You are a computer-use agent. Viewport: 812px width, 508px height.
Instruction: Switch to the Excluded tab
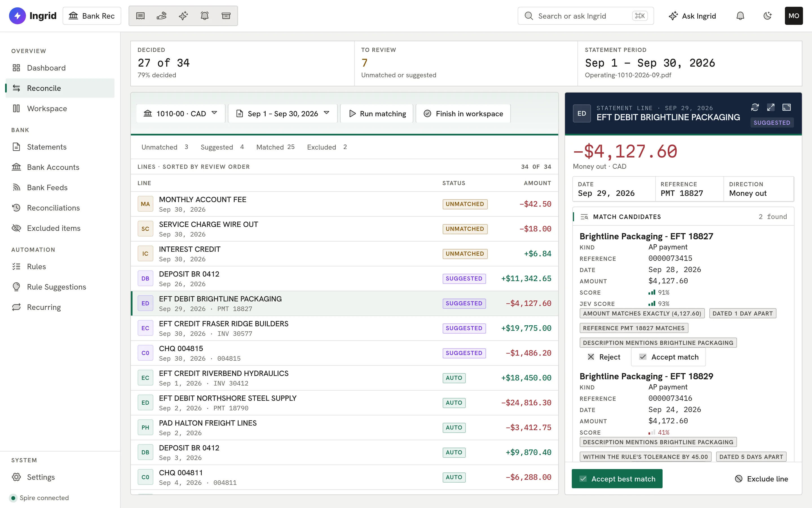pos(327,147)
